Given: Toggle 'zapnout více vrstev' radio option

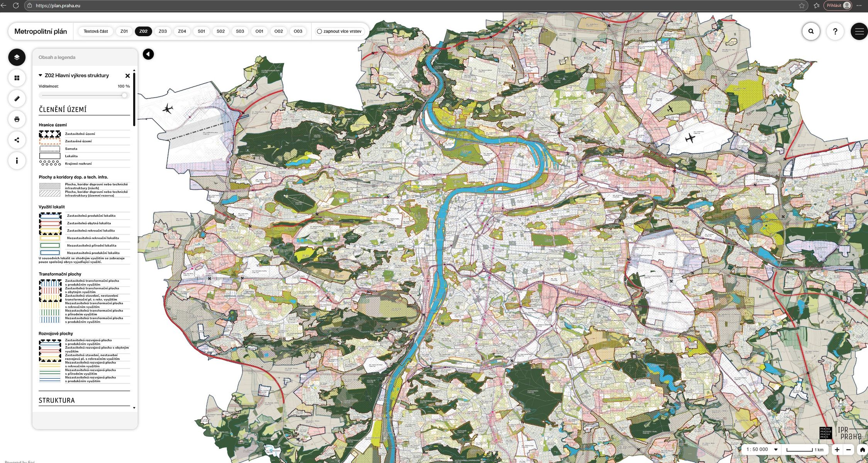Looking at the screenshot, I should (319, 32).
